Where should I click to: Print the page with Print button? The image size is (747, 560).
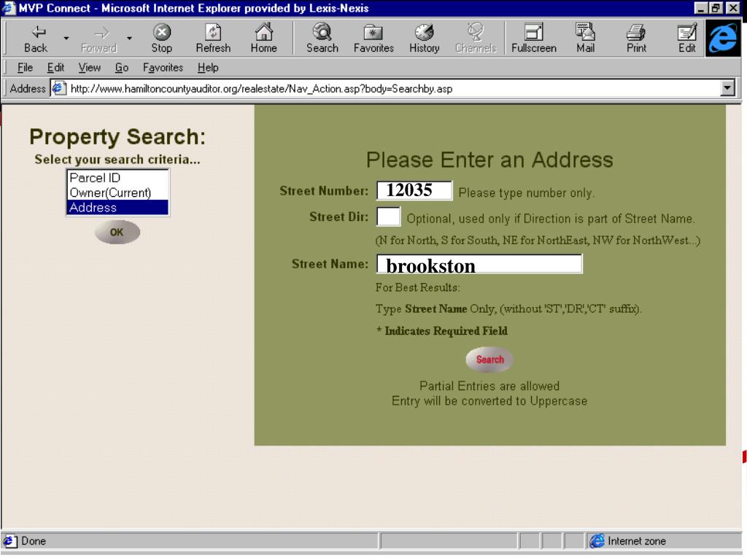tap(636, 39)
